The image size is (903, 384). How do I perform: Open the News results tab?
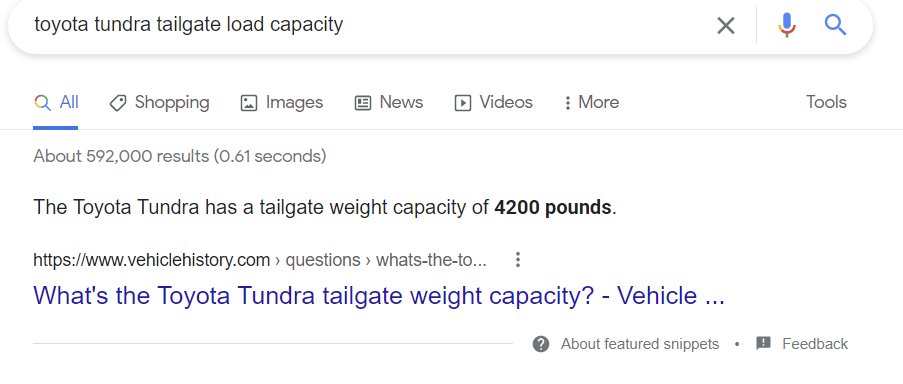(389, 102)
